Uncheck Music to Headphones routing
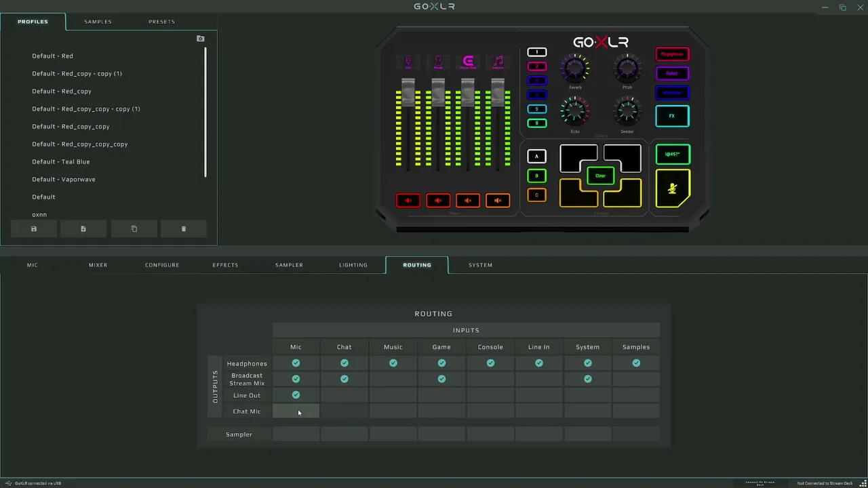Viewport: 868px width, 488px height. pyautogui.click(x=393, y=363)
